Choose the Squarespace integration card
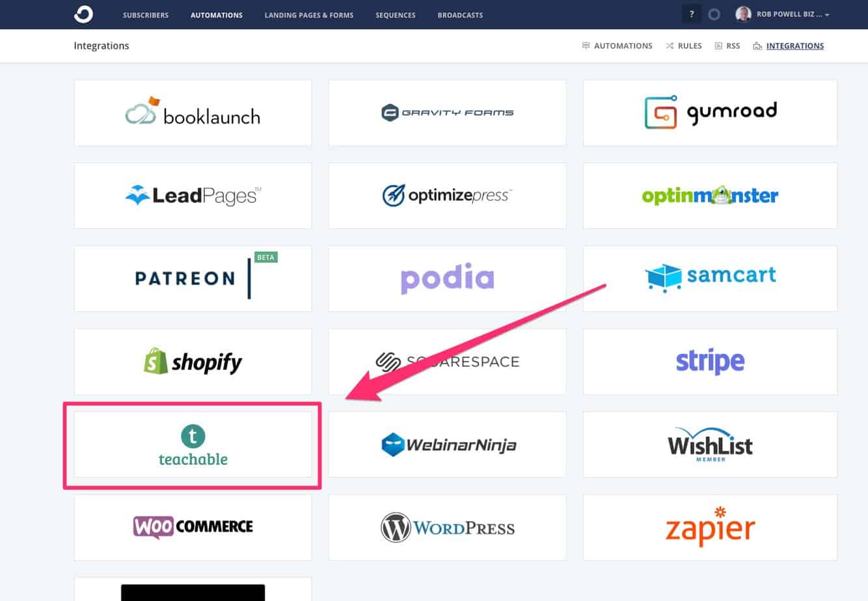Image resolution: width=868 pixels, height=601 pixels. click(x=447, y=362)
